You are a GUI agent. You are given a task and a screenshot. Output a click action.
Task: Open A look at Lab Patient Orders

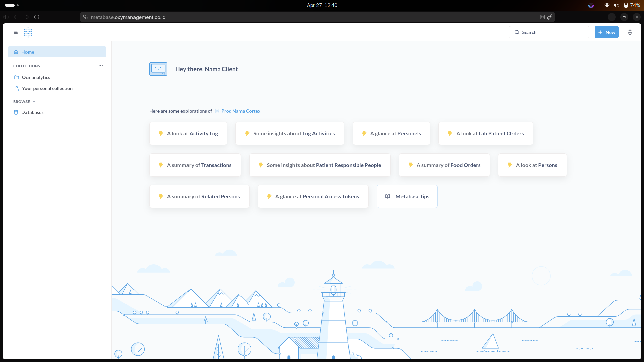pyautogui.click(x=486, y=133)
